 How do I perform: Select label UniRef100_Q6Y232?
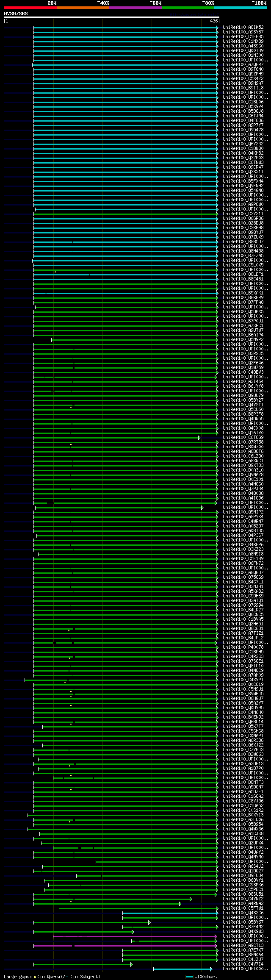pyautogui.click(x=243, y=144)
